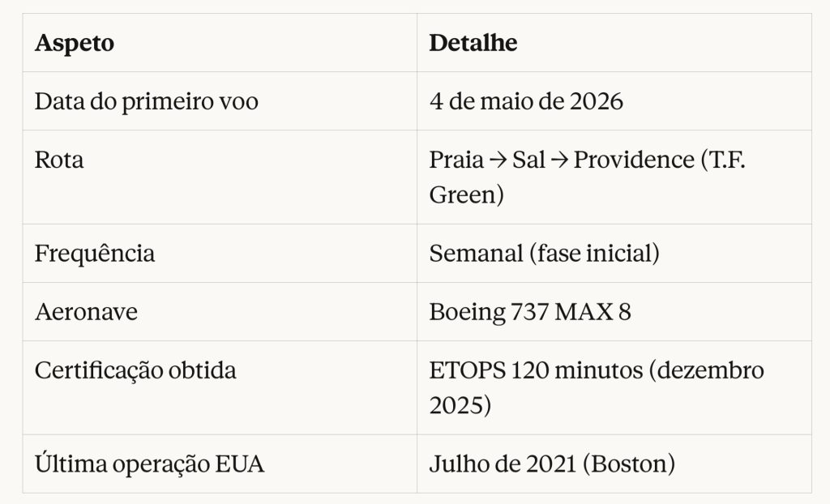Click the word Providence in the route
Screen dimensions: 830x504
633,160
